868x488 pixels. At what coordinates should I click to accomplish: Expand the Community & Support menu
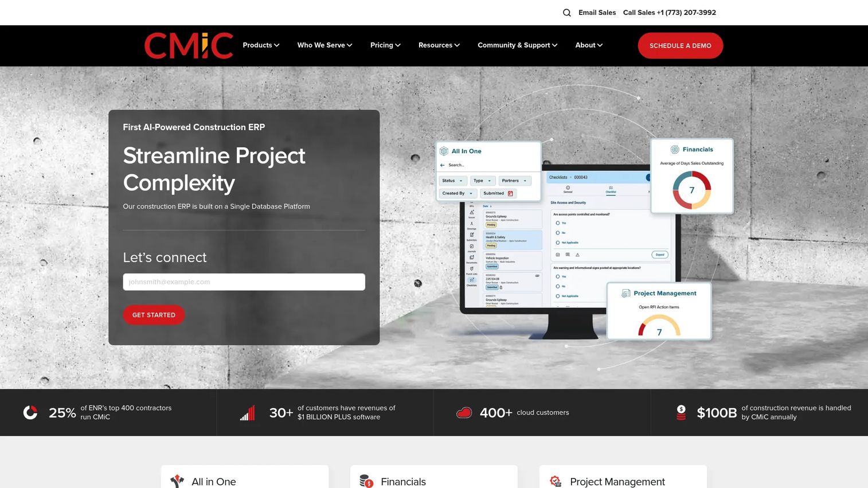point(518,45)
